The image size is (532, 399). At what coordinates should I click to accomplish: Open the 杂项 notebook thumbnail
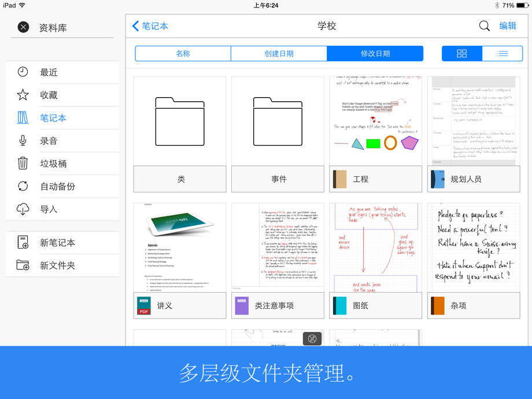[474, 247]
